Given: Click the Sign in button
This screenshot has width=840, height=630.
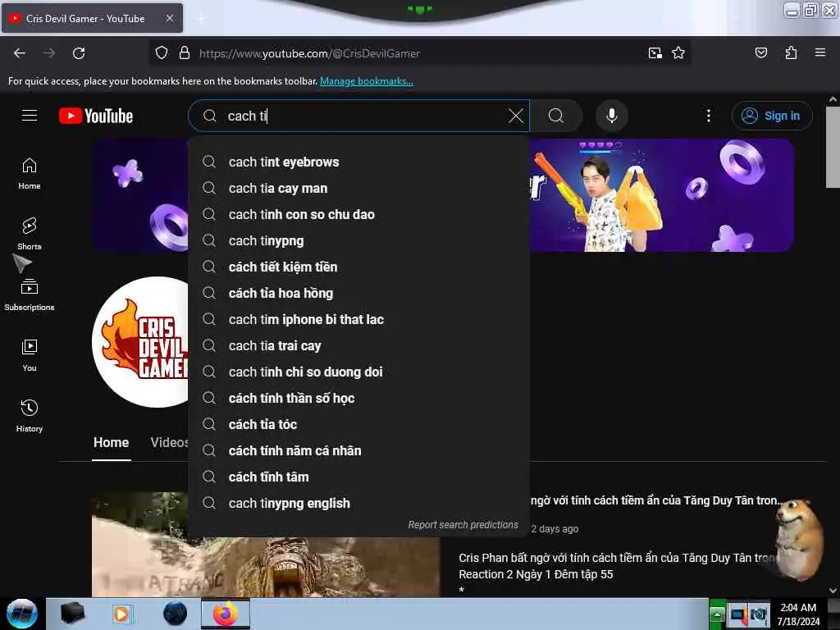Looking at the screenshot, I should pyautogui.click(x=772, y=115).
